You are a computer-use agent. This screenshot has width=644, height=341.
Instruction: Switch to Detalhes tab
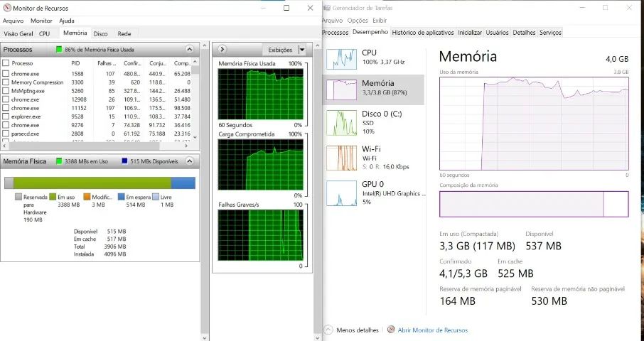(x=524, y=33)
